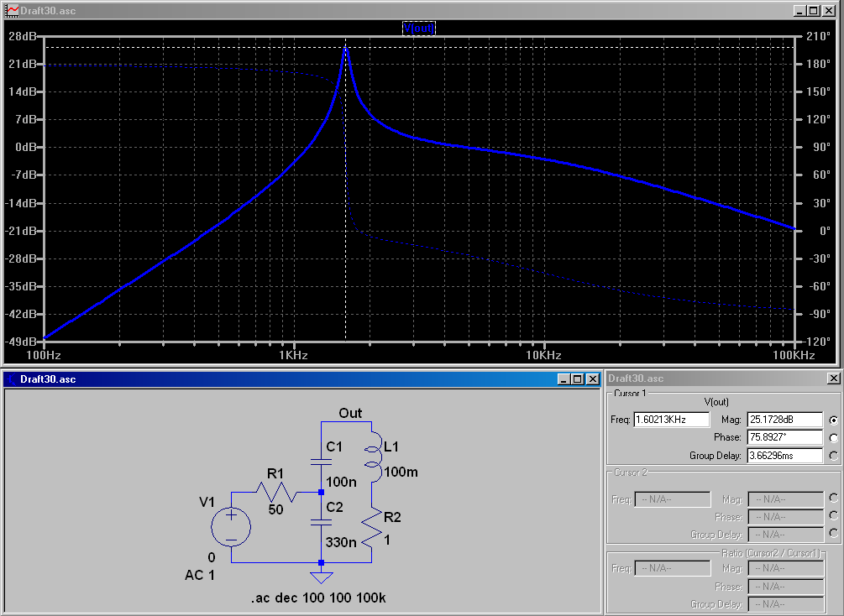Image resolution: width=844 pixels, height=616 pixels.
Task: Click the 10KHz label on the frequency axis
Action: pos(543,355)
